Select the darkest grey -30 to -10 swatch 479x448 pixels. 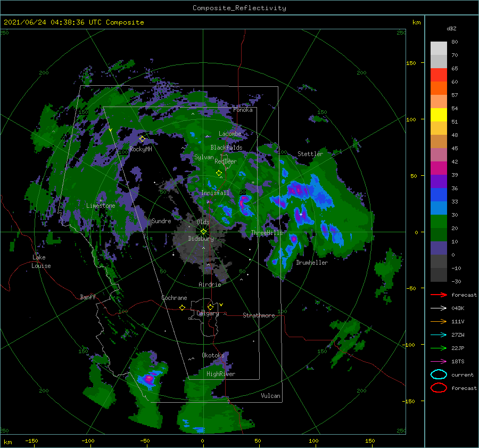click(x=439, y=275)
